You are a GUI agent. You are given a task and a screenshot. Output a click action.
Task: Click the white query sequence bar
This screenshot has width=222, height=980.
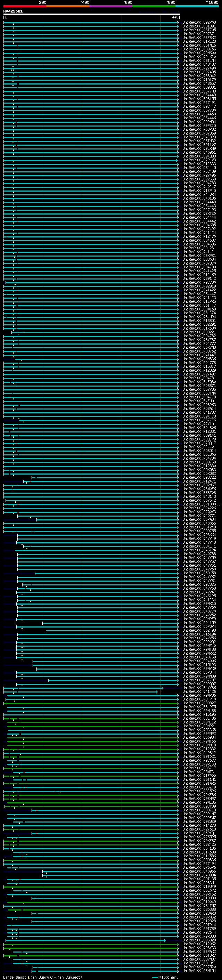tap(92, 15)
